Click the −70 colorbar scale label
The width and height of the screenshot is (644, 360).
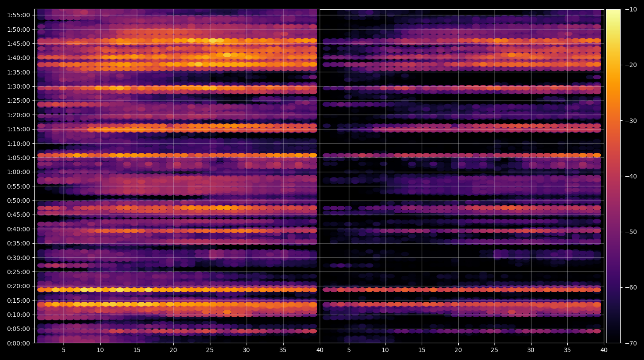click(x=631, y=343)
